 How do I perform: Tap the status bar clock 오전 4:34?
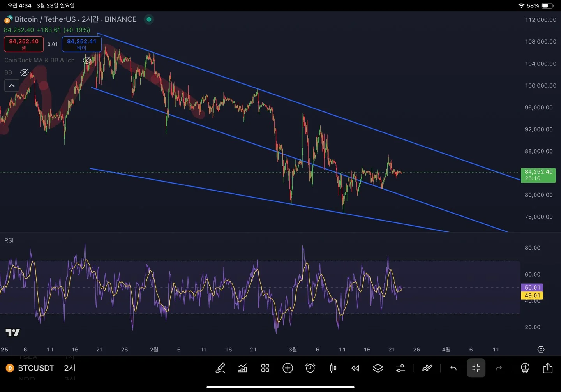coord(19,6)
